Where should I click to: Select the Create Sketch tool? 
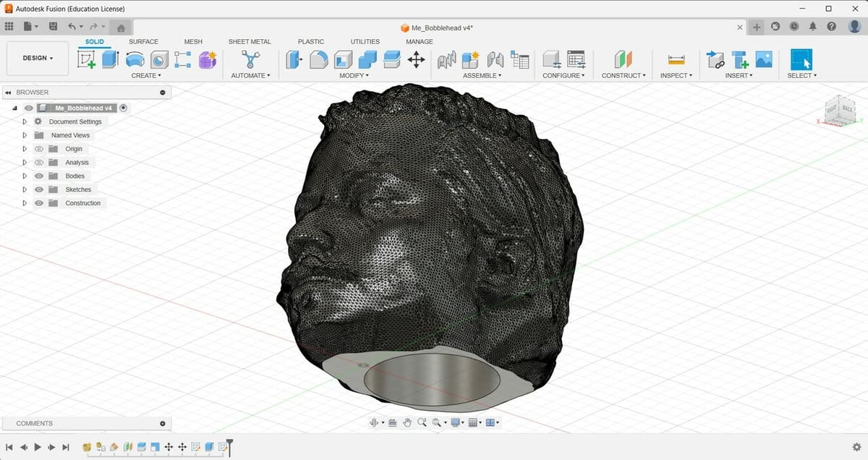(86, 60)
